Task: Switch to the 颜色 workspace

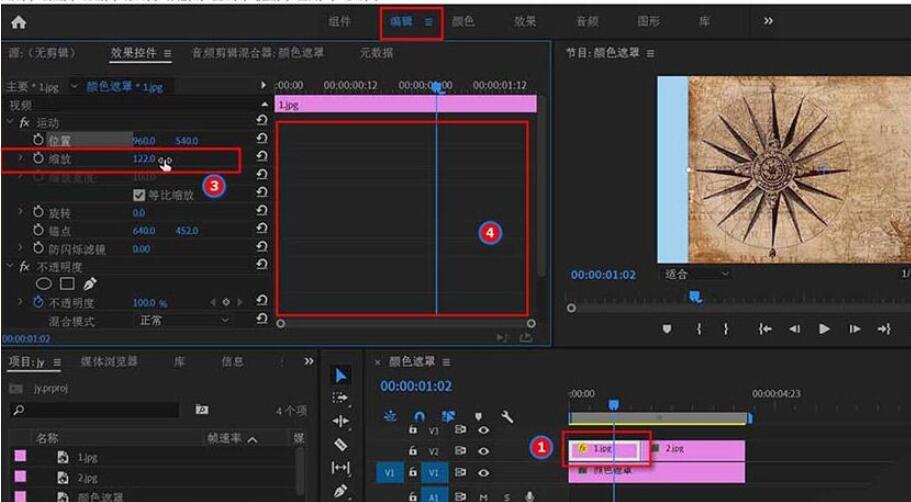Action: [x=463, y=21]
